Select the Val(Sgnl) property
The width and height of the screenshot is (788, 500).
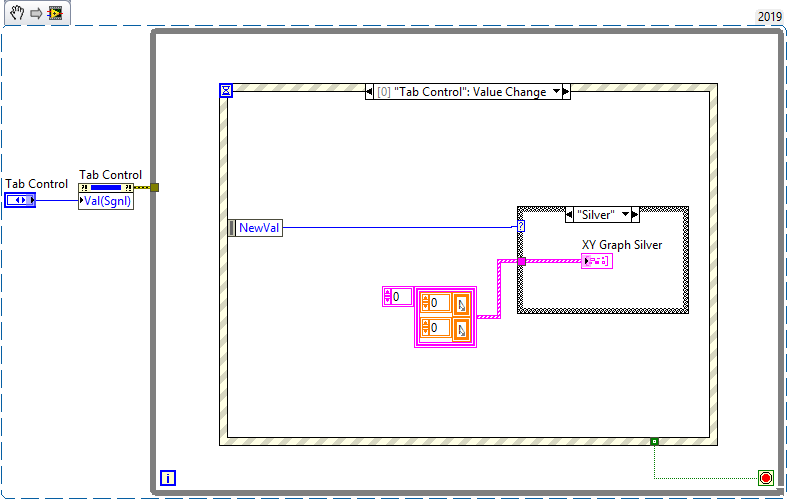click(106, 201)
